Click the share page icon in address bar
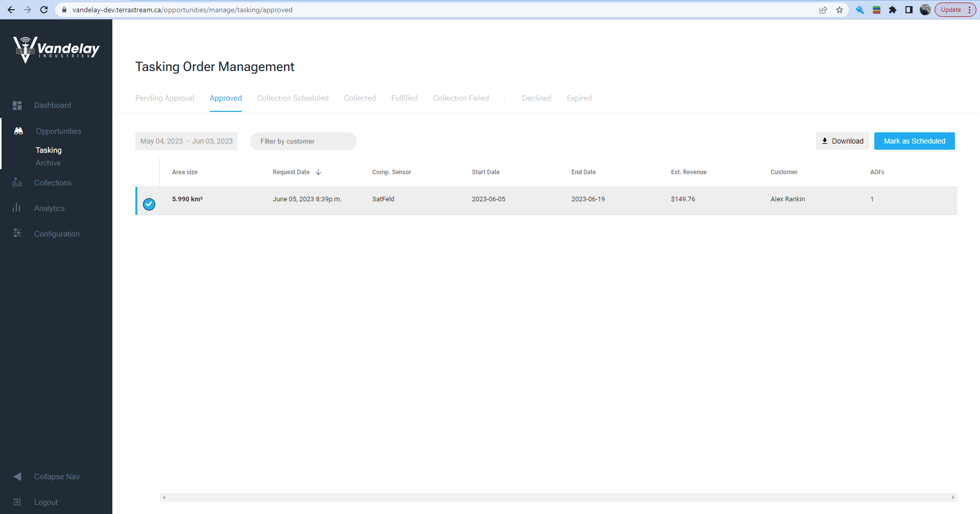The height and width of the screenshot is (514, 980). pos(823,10)
